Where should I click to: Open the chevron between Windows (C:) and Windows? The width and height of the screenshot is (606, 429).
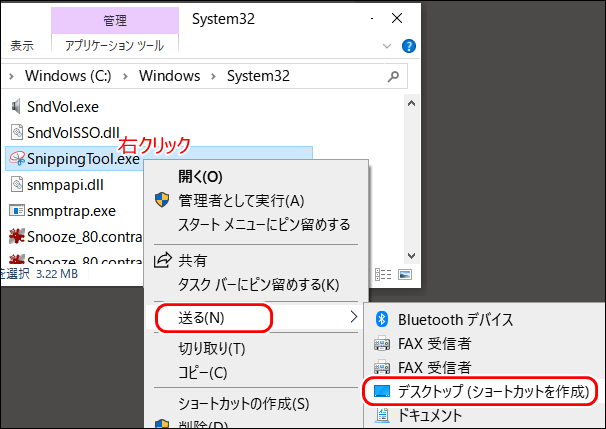125,76
